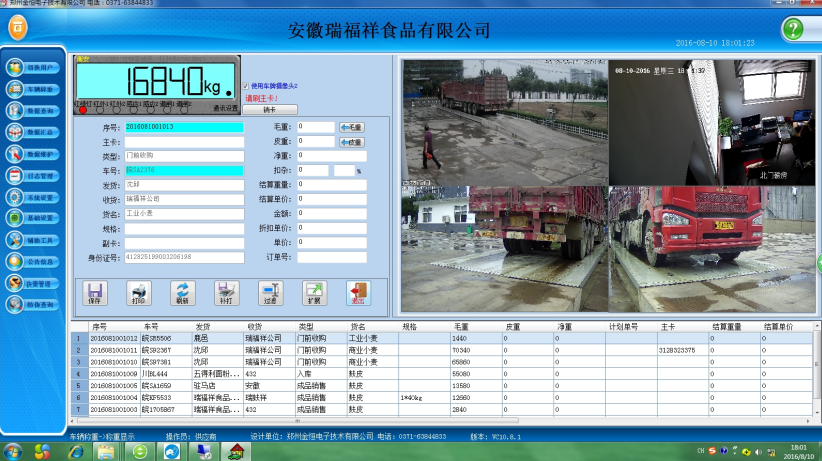Click the 皮重 capture button
This screenshot has width=822, height=461.
(x=351, y=142)
